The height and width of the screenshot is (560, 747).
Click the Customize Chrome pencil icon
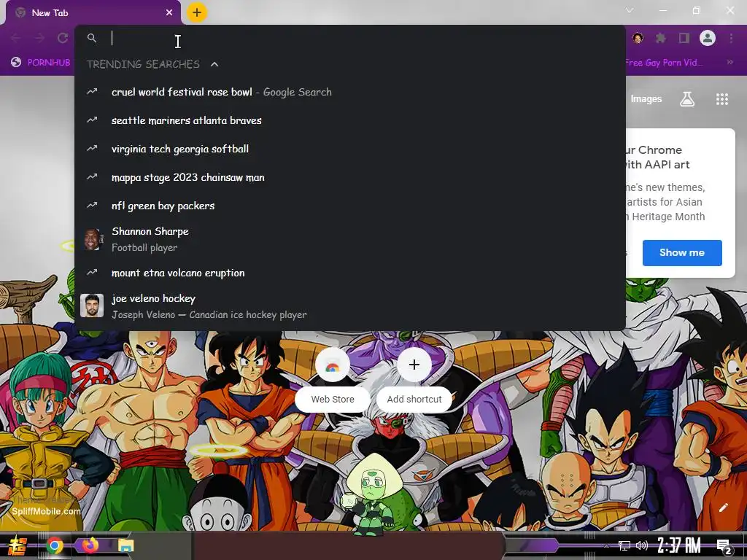[724, 507]
